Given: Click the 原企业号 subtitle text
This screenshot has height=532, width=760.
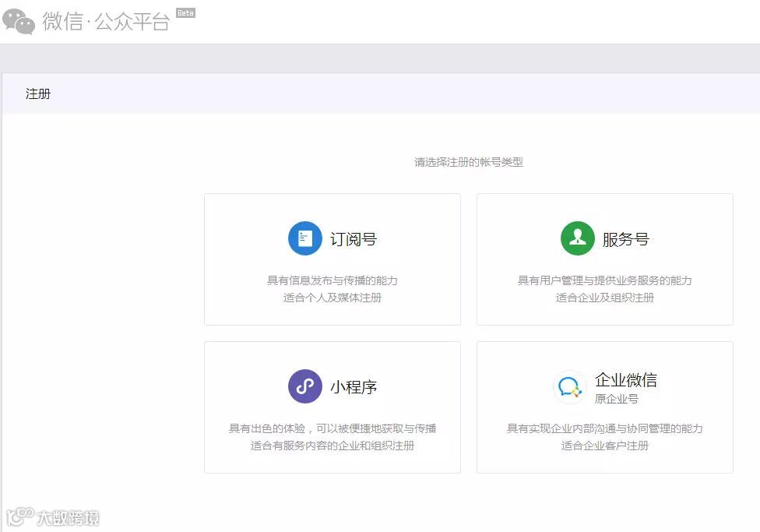Looking at the screenshot, I should click(x=616, y=399).
